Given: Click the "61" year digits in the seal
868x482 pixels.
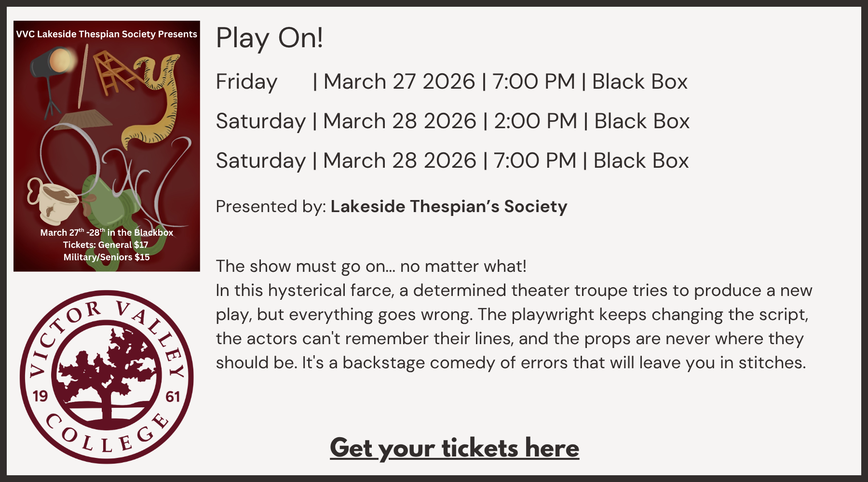Looking at the screenshot, I should pos(173,397).
